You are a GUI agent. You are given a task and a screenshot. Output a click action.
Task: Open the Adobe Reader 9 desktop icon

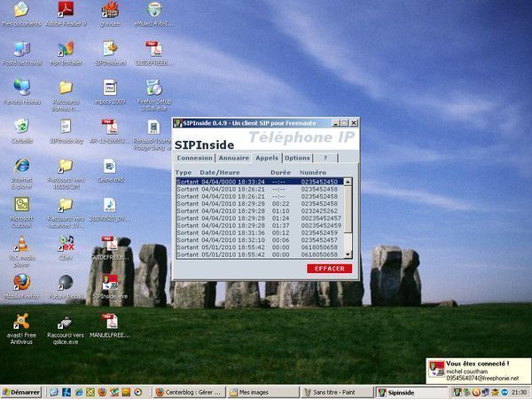click(x=66, y=10)
